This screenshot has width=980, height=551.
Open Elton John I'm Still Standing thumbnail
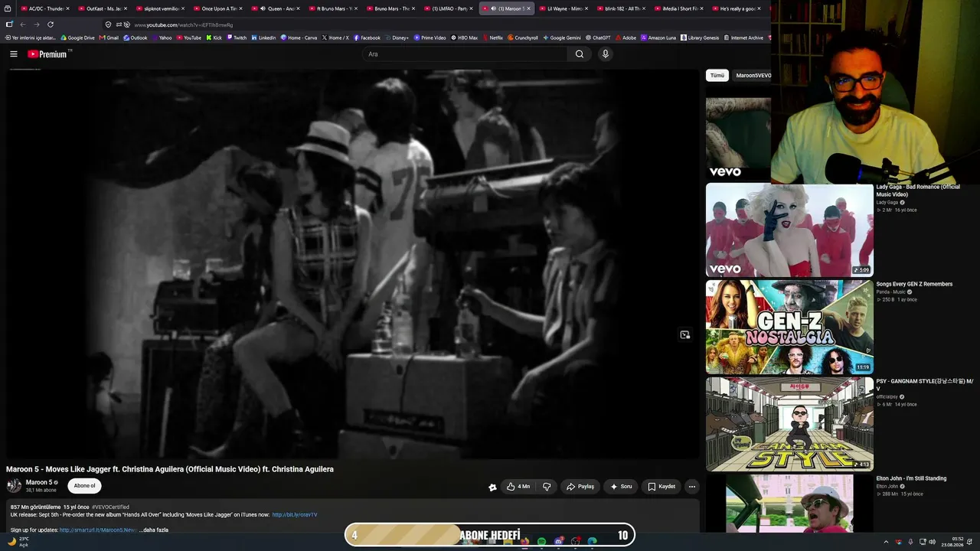[x=789, y=503]
